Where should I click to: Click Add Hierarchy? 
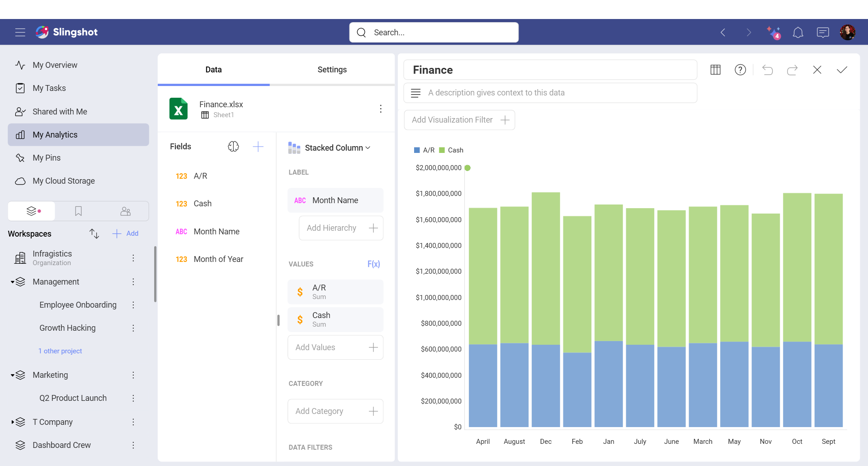click(x=341, y=228)
